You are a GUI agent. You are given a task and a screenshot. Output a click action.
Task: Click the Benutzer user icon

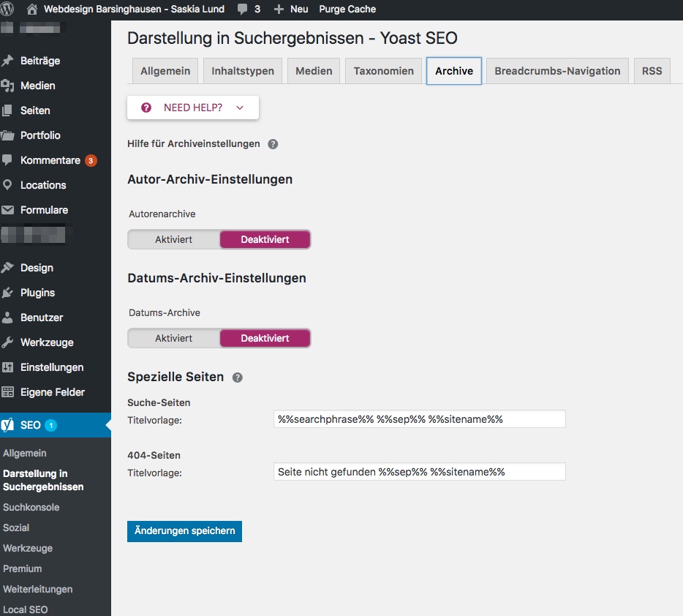(7, 318)
